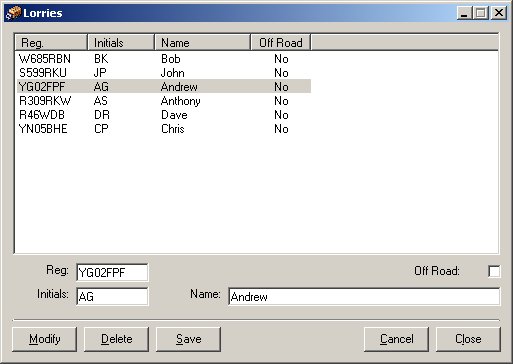Select the R46WDB Dave row
Image resolution: width=513 pixels, height=364 pixels.
point(164,115)
